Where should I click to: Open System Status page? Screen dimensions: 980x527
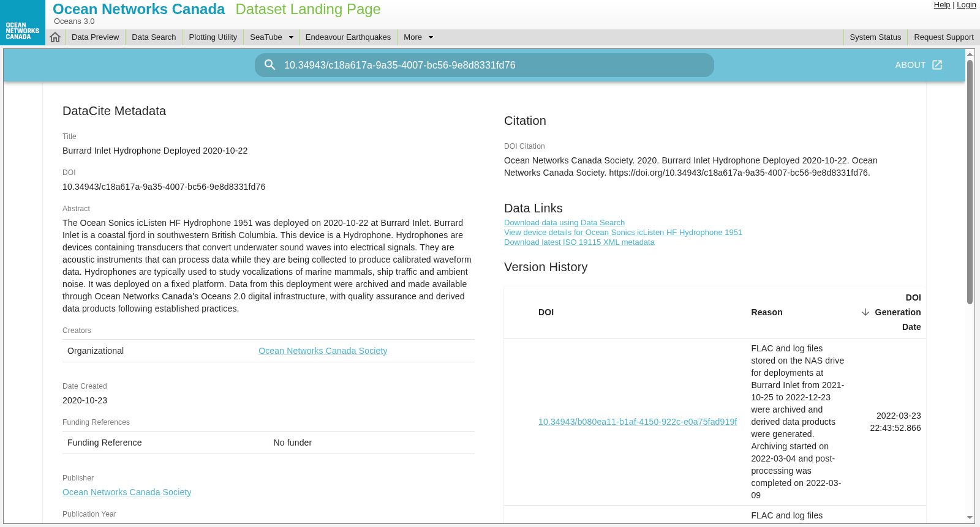pyautogui.click(x=875, y=37)
